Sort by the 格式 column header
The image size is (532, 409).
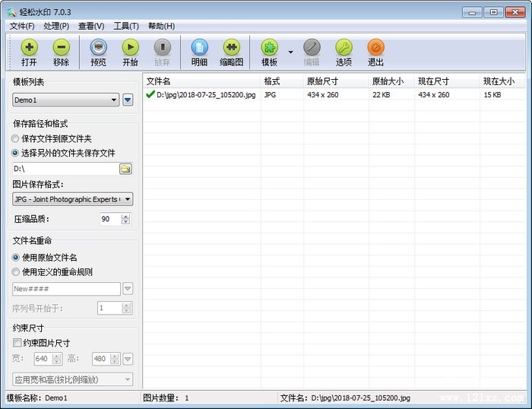[282, 81]
